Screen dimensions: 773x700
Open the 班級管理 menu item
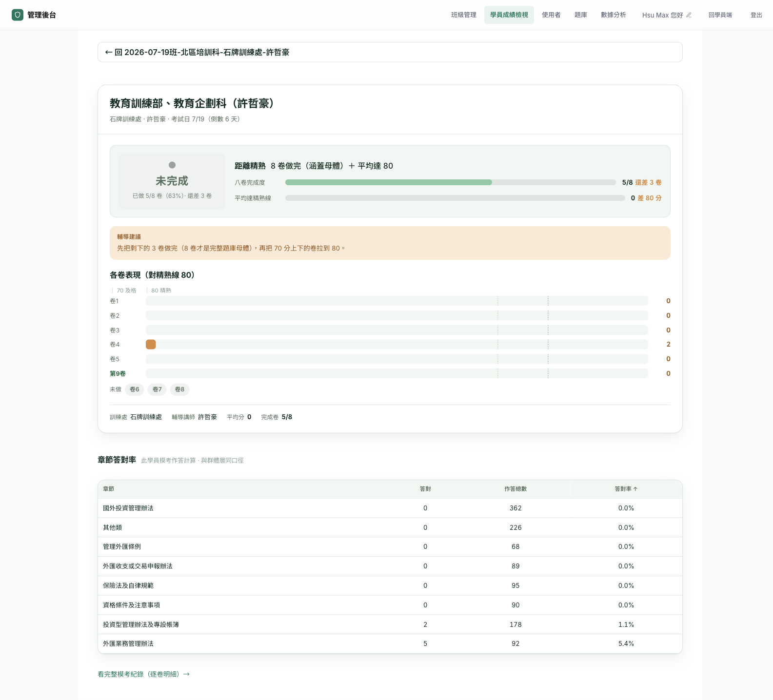[x=463, y=15]
